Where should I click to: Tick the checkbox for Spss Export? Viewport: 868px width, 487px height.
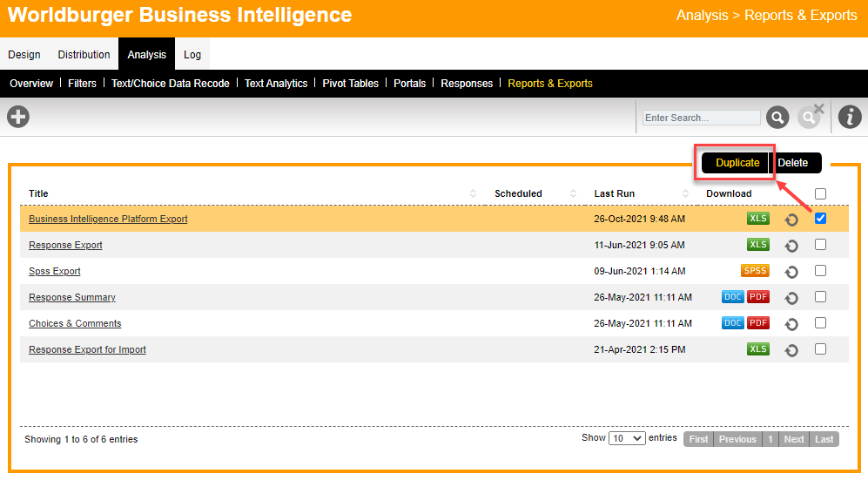820,271
